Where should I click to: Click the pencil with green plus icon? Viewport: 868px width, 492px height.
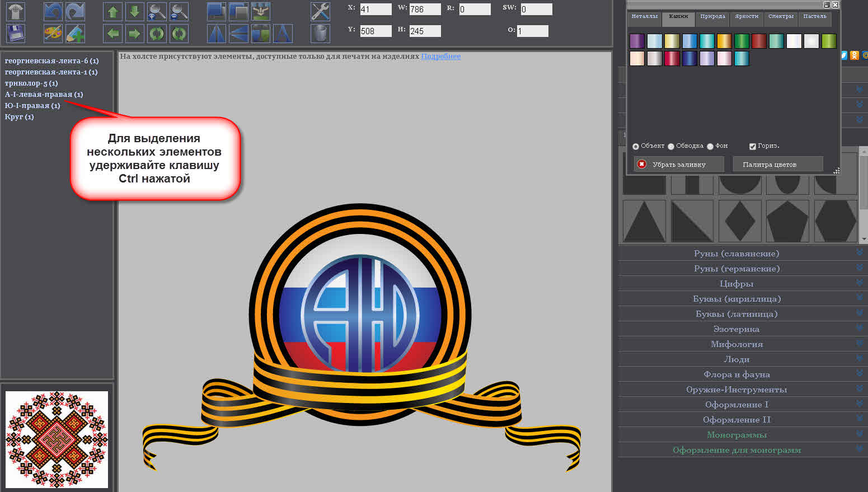(75, 34)
